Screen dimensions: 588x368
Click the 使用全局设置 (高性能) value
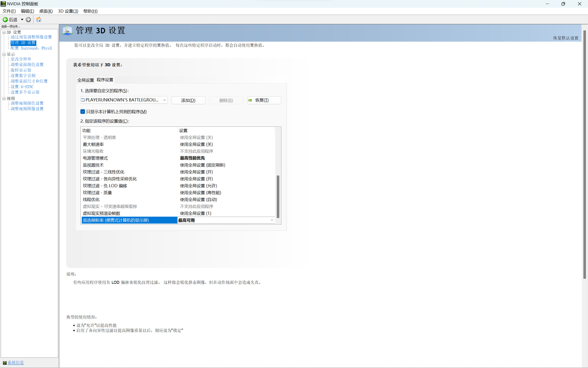coord(201,193)
